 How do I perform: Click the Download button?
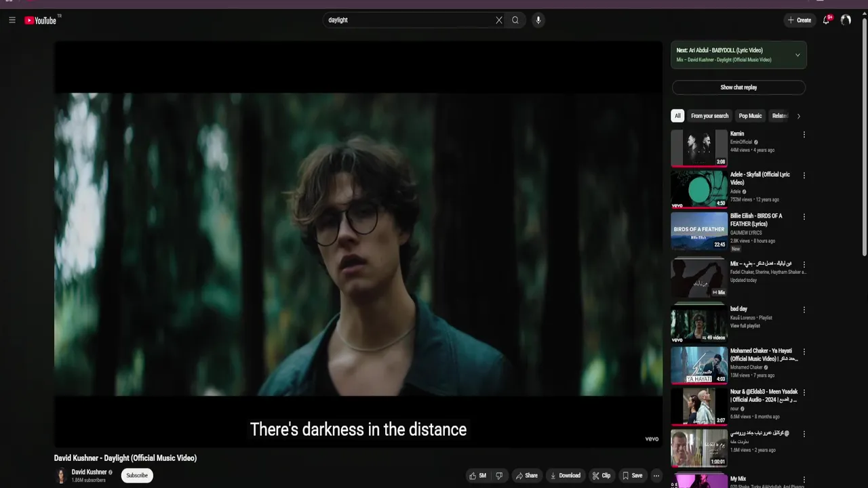coord(566,476)
